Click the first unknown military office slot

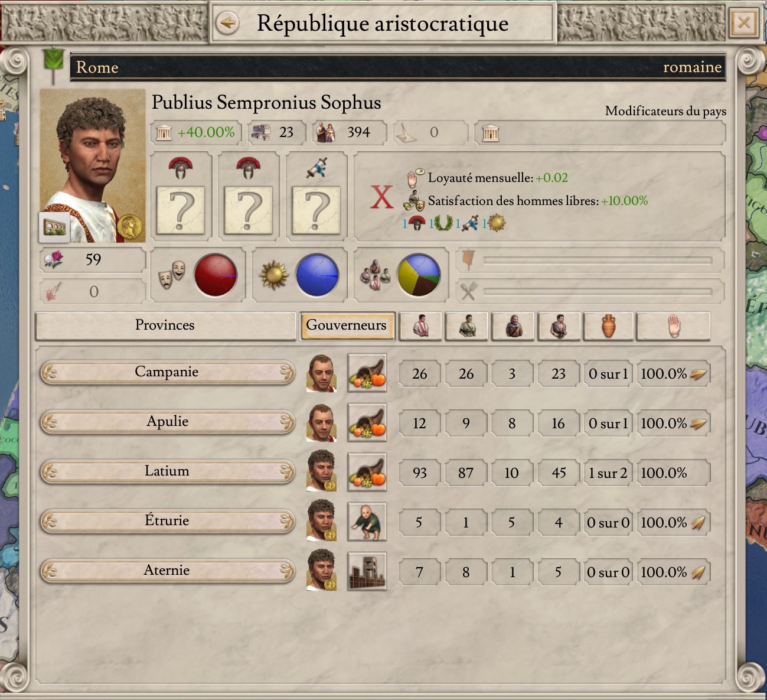[x=181, y=210]
